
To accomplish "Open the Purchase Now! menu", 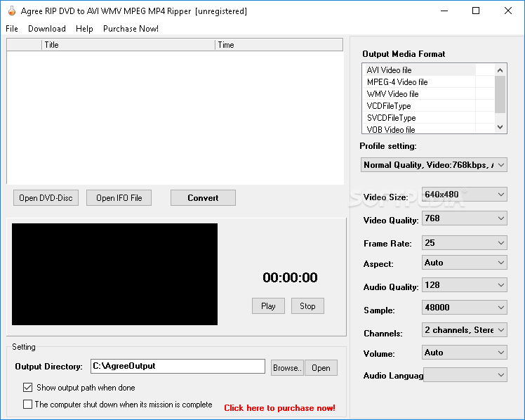I will 131,29.
